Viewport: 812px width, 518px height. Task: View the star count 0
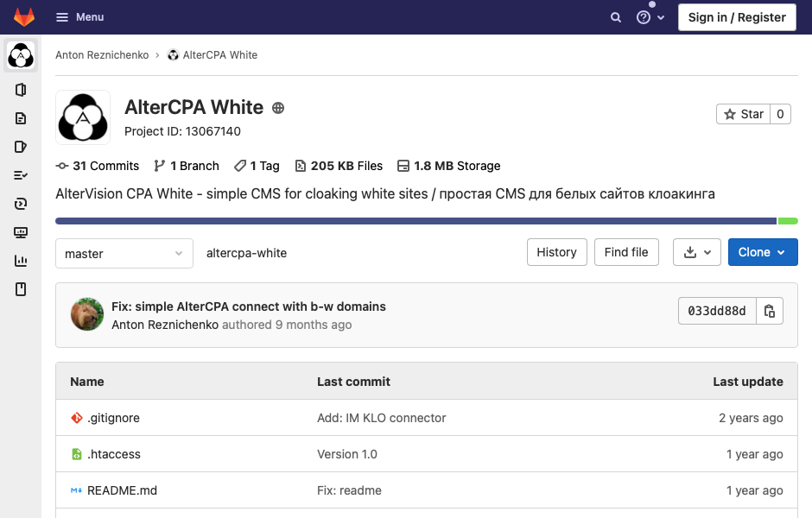[x=780, y=114]
